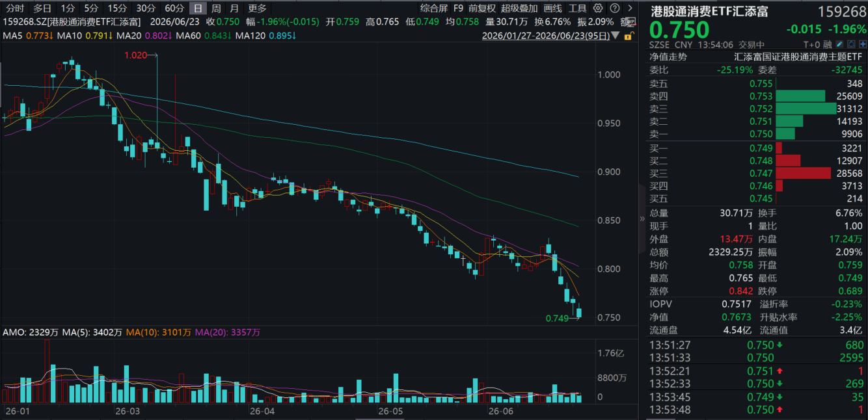Click the 0.749 low price marker
Viewport: 868px width, 420px height.
point(558,319)
